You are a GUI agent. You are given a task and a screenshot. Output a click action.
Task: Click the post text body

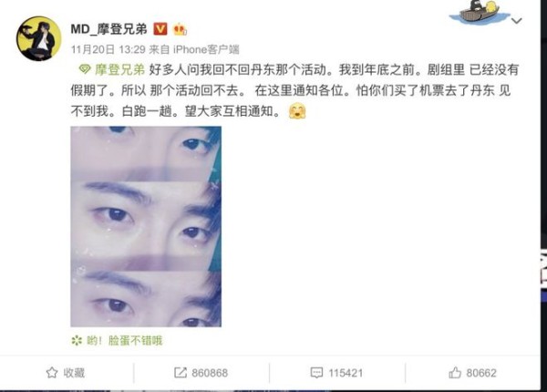[294, 90]
